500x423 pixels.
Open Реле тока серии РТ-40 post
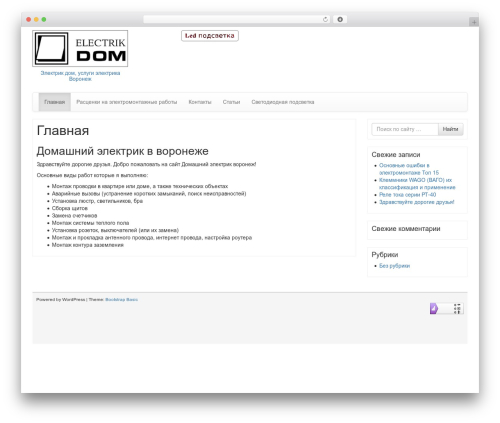click(x=407, y=195)
